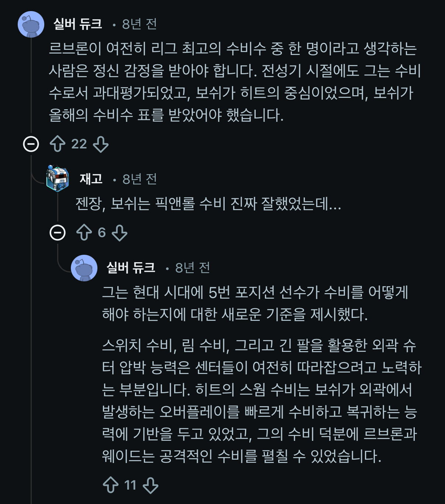The image size is (445, 504).
Task: Downvote the nested reply showing 11 points
Action: click(151, 485)
